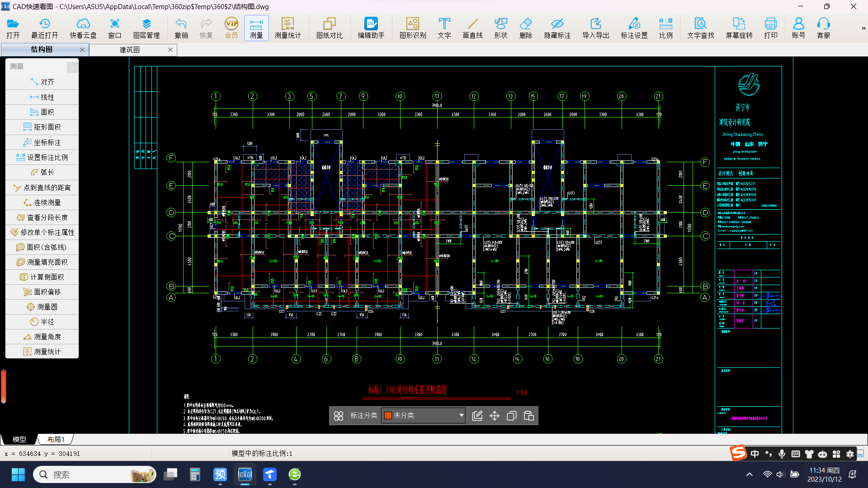
Task: Launch 图纸对比 drawing compare
Action: click(x=330, y=28)
